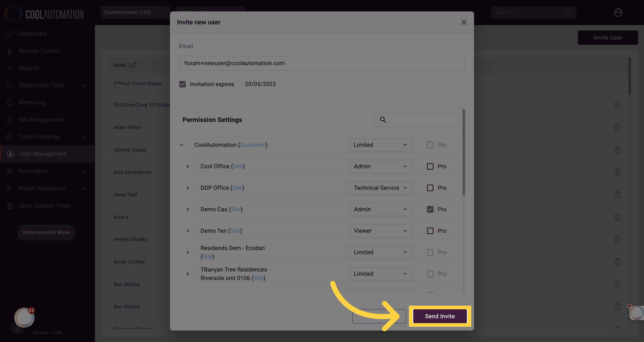The height and width of the screenshot is (342, 644).
Task: Click into the Email input field
Action: click(322, 63)
